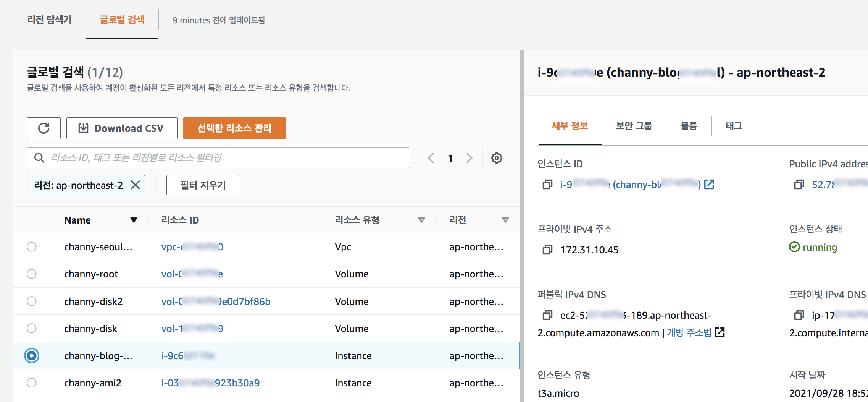
Task: Select the channy-root volume radio button
Action: pyautogui.click(x=32, y=274)
